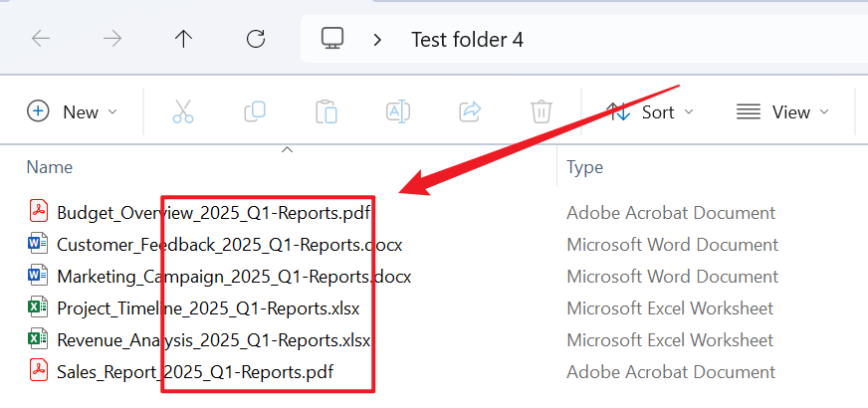Navigate back with the left arrow
Viewport: 868px width, 408px height.
(41, 40)
